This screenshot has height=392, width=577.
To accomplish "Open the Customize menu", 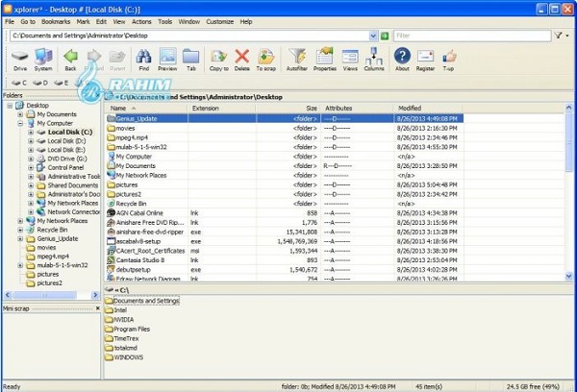I will click(x=219, y=20).
